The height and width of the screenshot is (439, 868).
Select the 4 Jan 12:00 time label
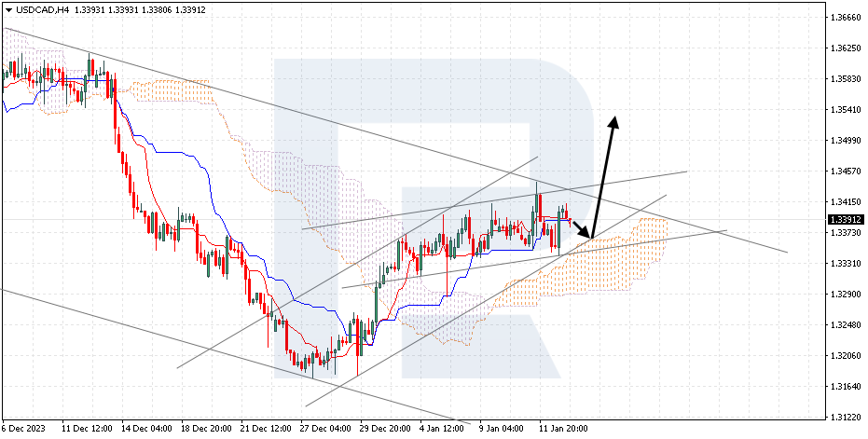pyautogui.click(x=441, y=429)
